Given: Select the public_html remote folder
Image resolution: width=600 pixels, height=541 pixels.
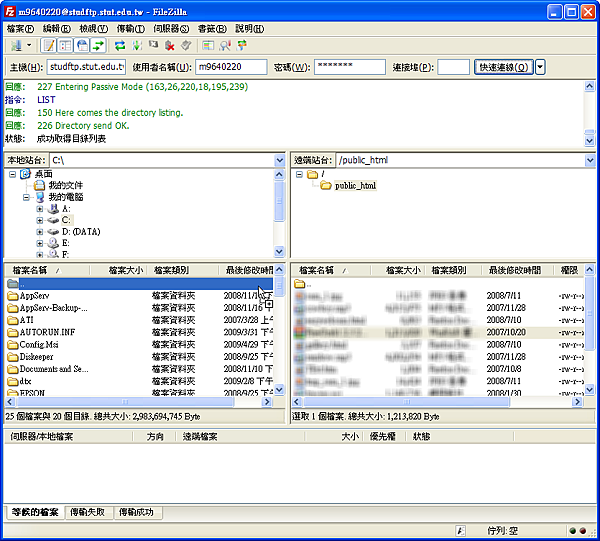Looking at the screenshot, I should [355, 186].
